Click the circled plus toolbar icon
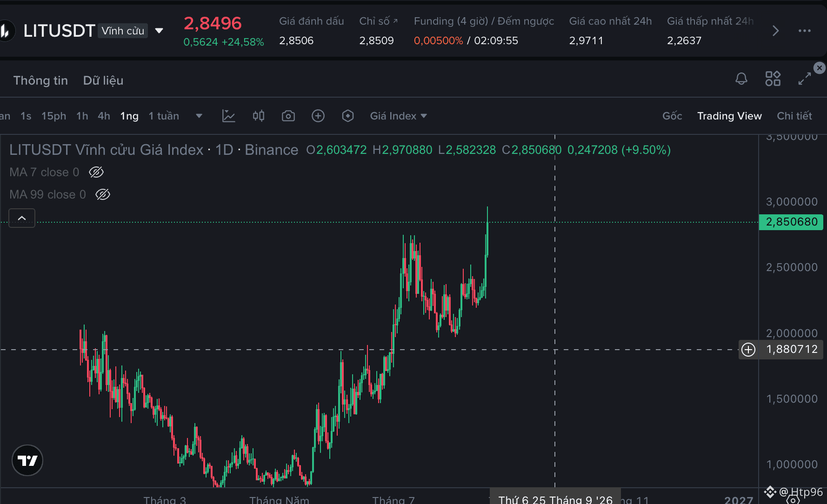The image size is (827, 504). coord(318,116)
